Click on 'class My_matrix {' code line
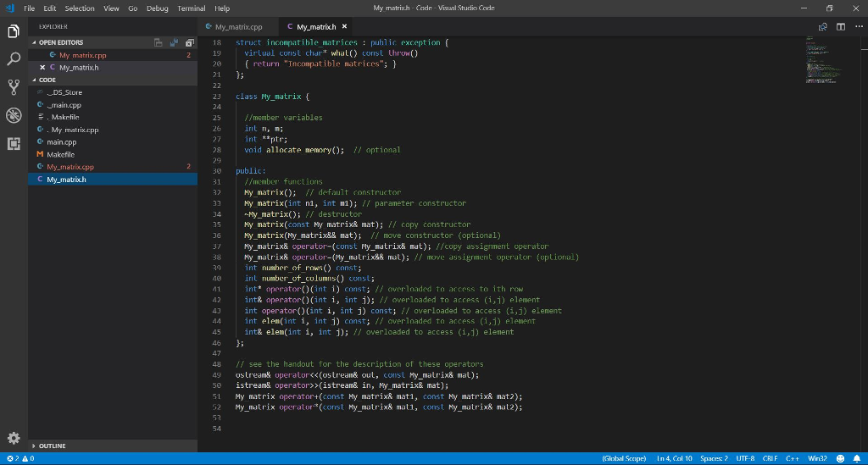Viewport: 868px width, 465px height. point(272,97)
